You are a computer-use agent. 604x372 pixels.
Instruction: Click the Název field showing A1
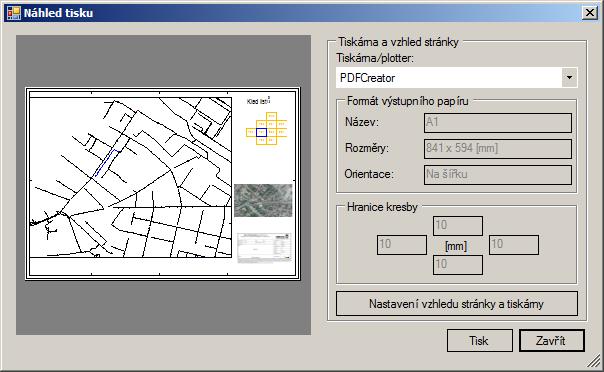point(498,122)
